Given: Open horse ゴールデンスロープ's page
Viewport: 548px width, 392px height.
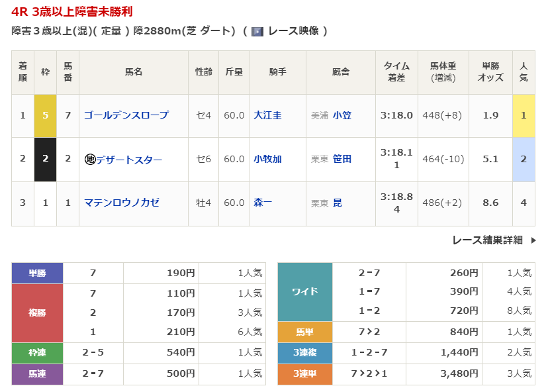Looking at the screenshot, I should coord(126,115).
